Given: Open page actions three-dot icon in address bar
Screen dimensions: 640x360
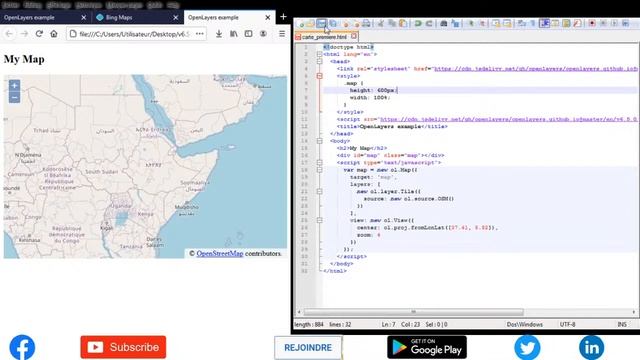Looking at the screenshot, I should pyautogui.click(x=200, y=34).
